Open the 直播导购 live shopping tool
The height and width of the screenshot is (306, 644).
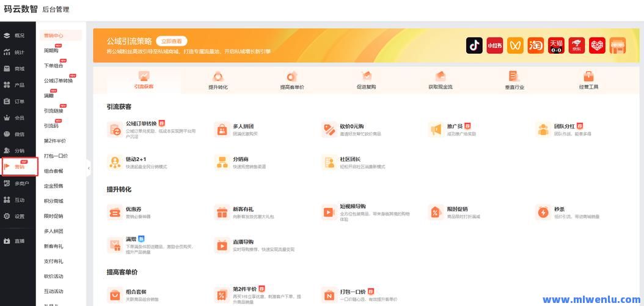click(221, 245)
